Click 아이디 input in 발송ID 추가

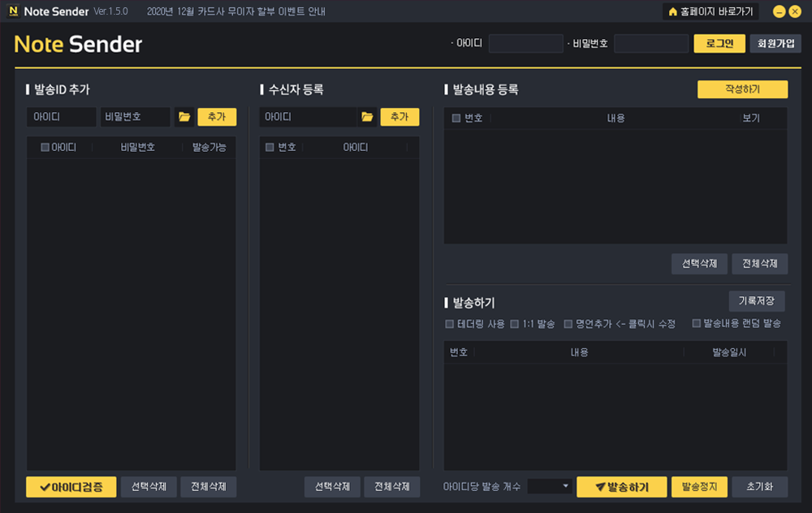click(61, 117)
